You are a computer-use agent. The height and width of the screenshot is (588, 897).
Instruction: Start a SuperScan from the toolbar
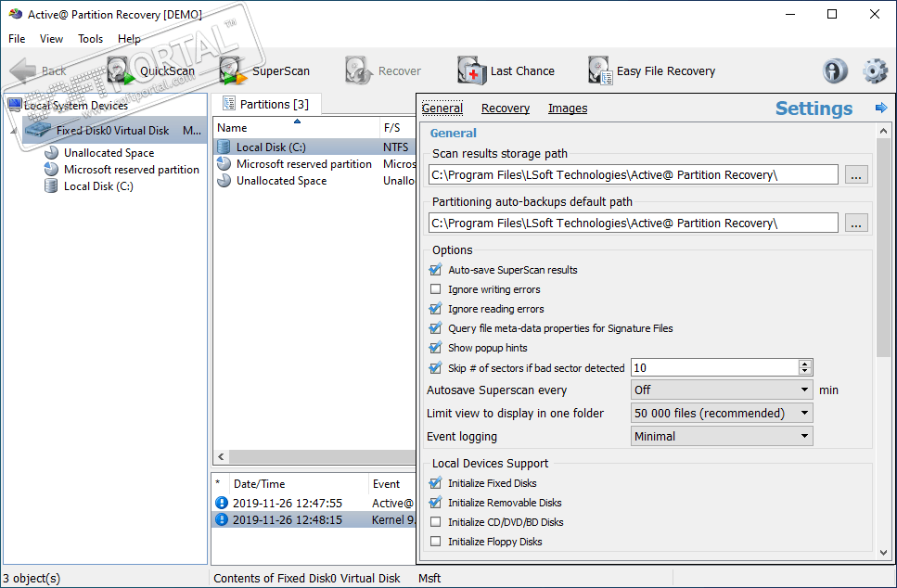[265, 70]
